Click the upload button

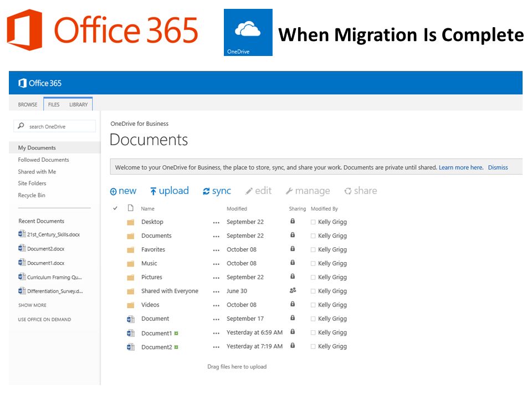point(170,191)
